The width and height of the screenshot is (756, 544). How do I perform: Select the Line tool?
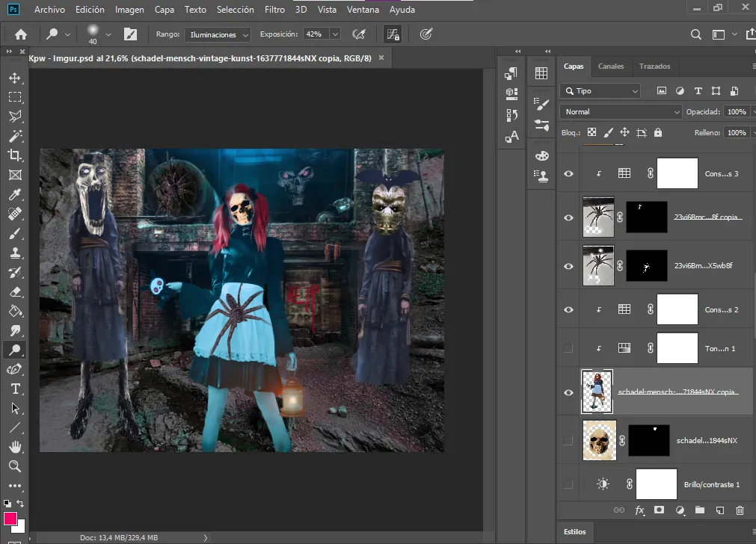[x=15, y=428]
